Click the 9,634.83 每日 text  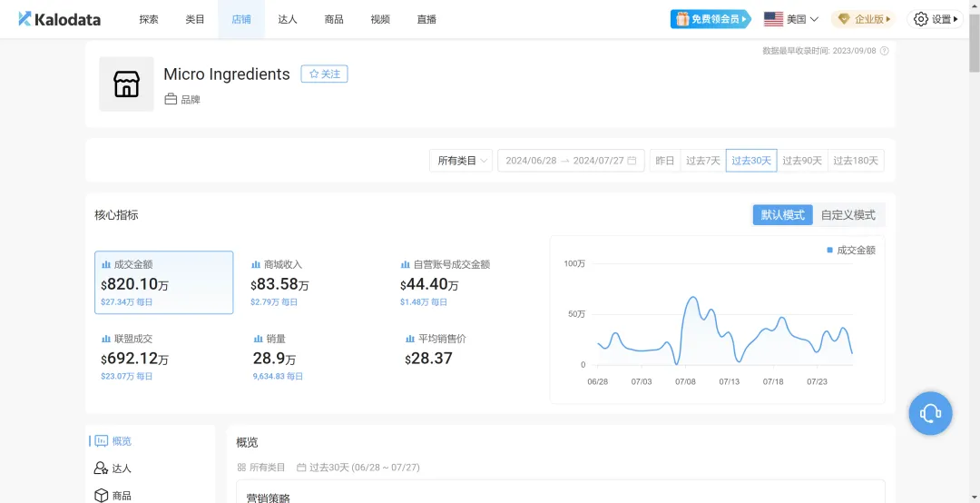[279, 376]
